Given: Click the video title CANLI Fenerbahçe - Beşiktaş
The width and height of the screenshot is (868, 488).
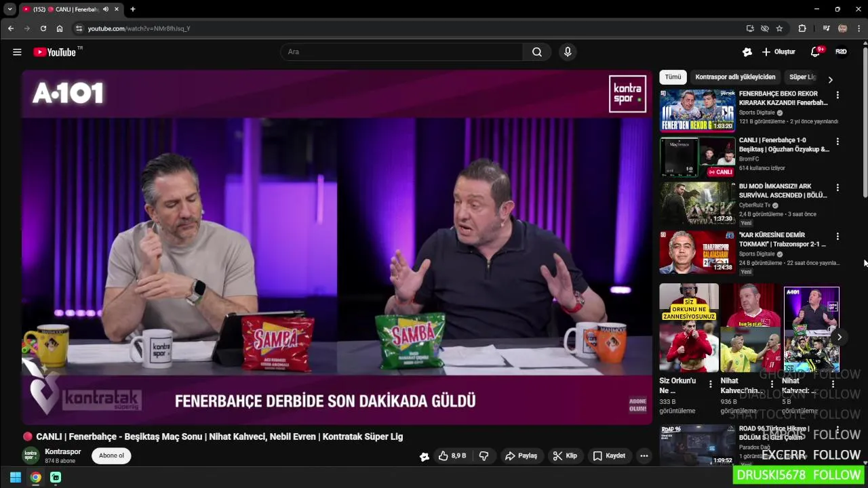Looking at the screenshot, I should click(x=219, y=437).
